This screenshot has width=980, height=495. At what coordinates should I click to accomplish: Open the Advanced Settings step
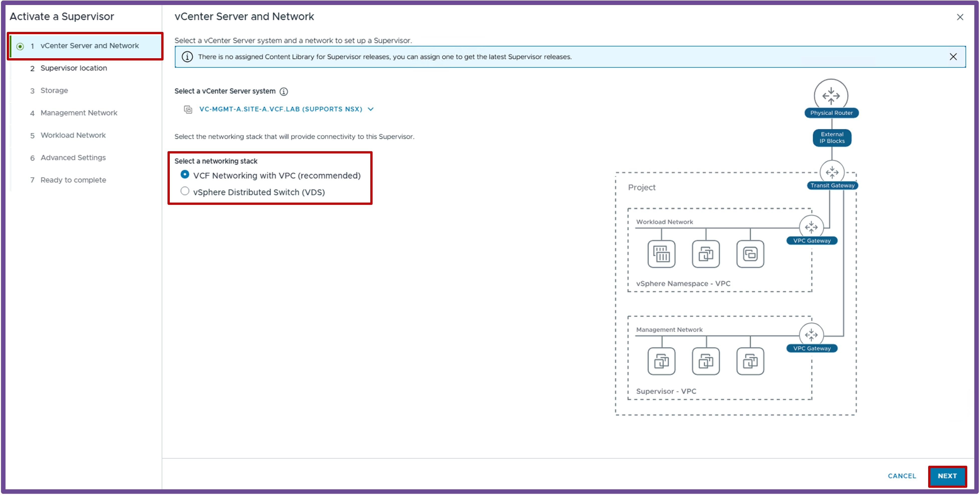point(73,158)
